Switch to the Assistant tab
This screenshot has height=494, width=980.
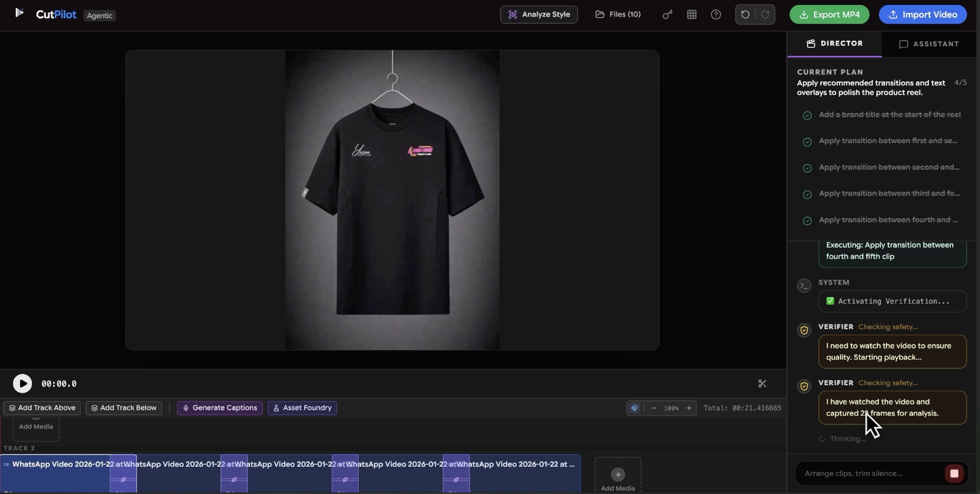point(929,44)
